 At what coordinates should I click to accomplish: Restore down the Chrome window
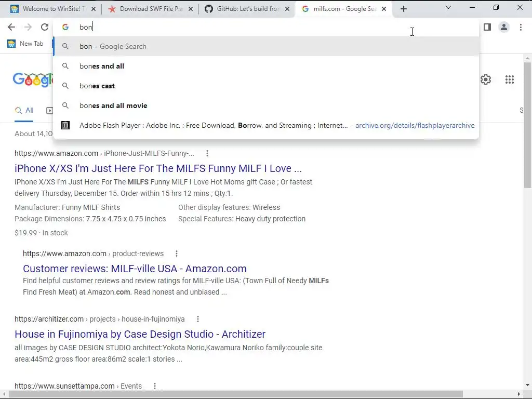496,7
